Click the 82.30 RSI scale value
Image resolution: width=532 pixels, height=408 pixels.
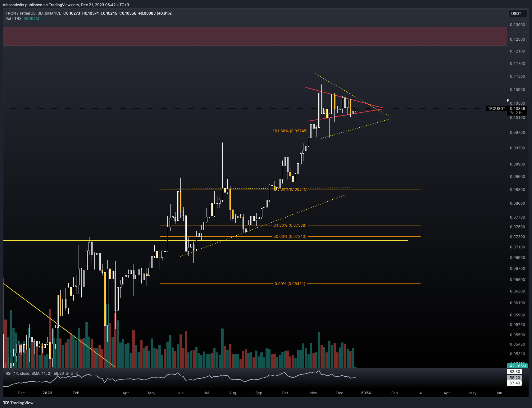click(x=515, y=372)
